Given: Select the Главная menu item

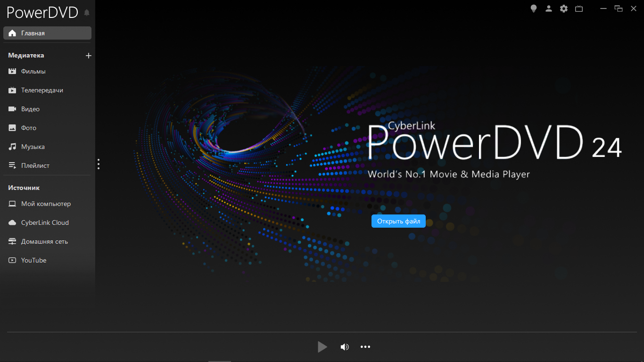Looking at the screenshot, I should pyautogui.click(x=47, y=33).
